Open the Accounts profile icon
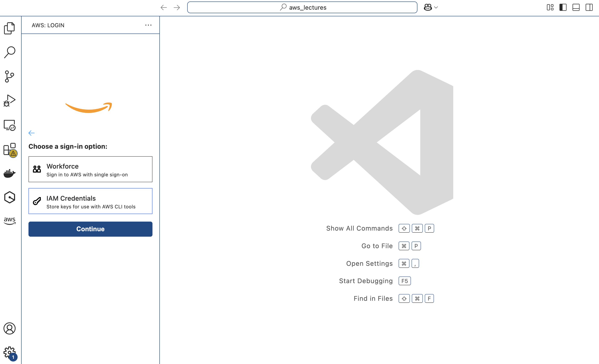The image size is (599, 364). point(9,328)
